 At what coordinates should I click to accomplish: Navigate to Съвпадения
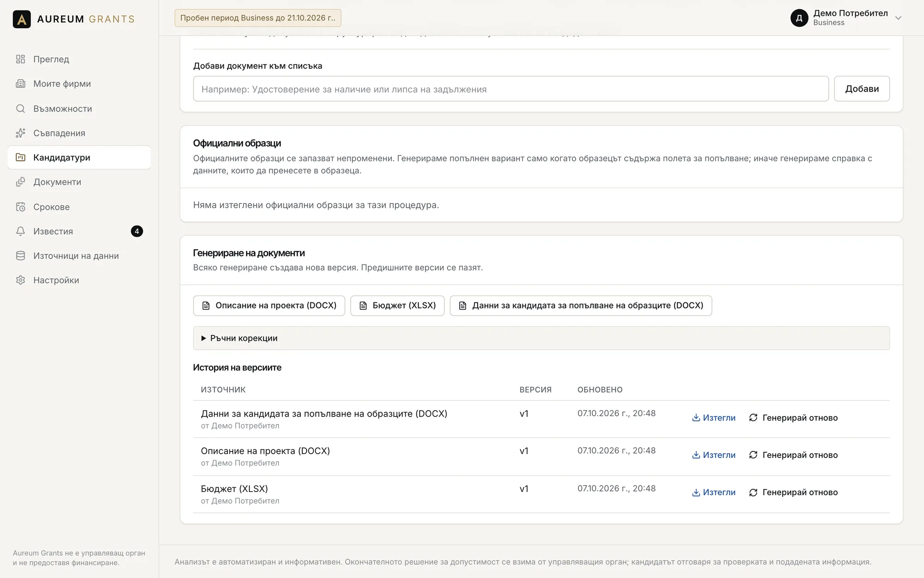point(79,133)
